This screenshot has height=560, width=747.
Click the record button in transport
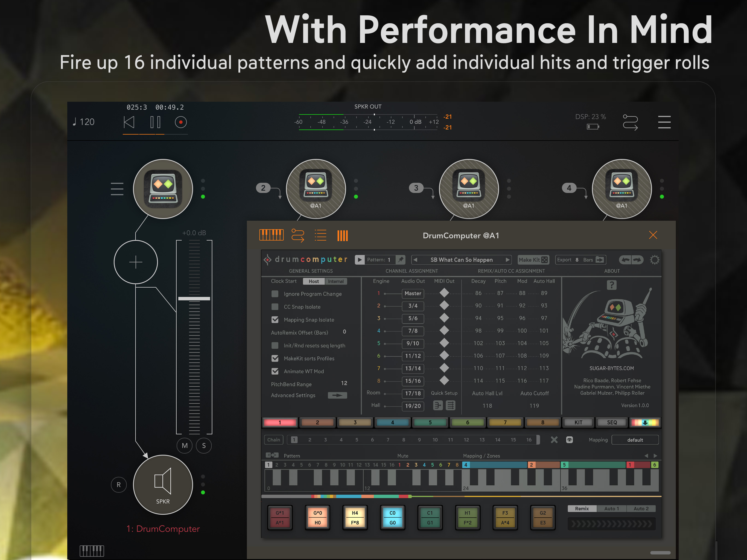[x=181, y=122]
